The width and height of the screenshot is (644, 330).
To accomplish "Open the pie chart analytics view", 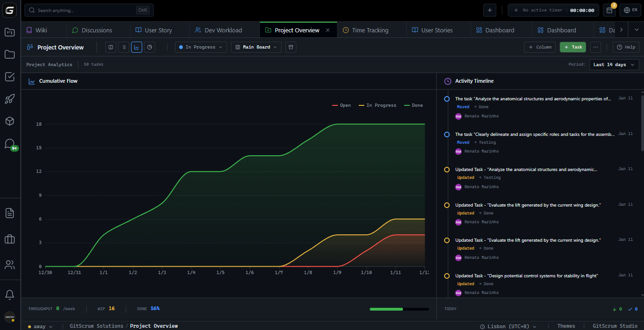I will pos(150,47).
